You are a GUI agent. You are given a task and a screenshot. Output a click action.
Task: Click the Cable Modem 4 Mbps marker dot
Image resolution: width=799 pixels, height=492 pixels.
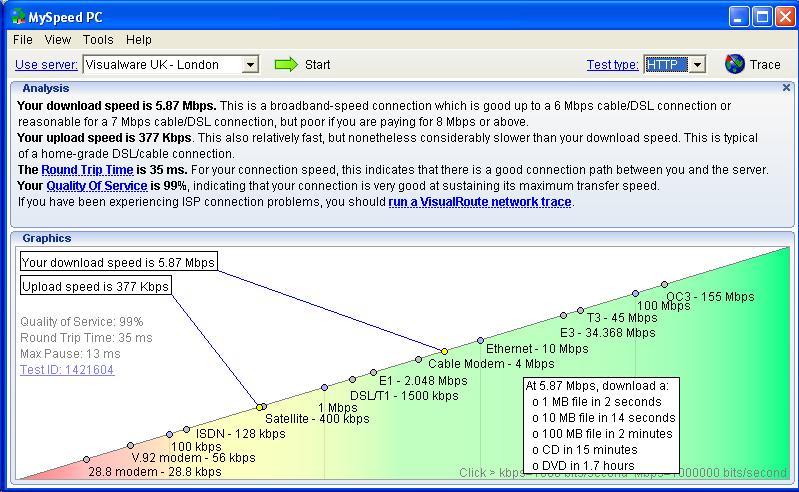(418, 360)
